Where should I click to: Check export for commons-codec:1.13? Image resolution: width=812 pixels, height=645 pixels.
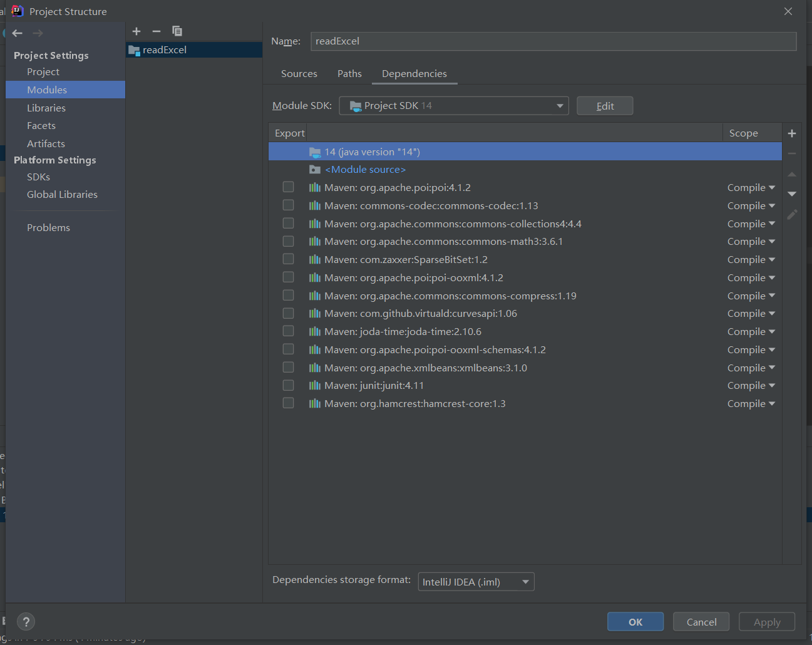288,205
